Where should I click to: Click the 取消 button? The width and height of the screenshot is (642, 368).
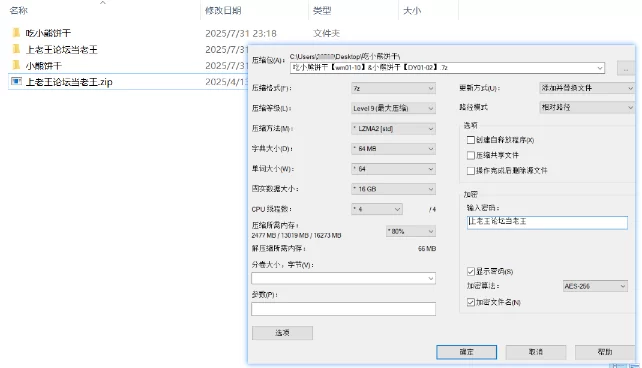[x=536, y=352]
